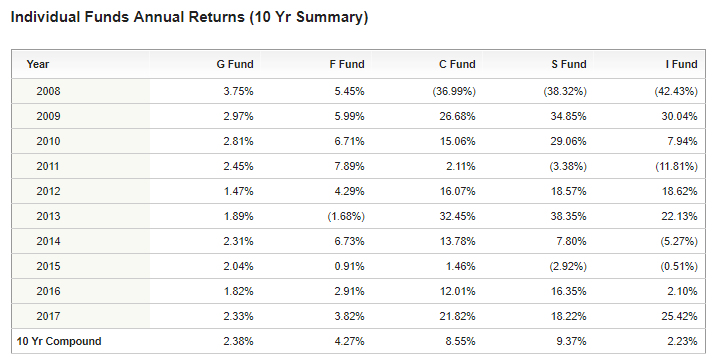The image size is (715, 363).
Task: Select the 2013 F Fund value (1.68%)
Action: click(x=346, y=216)
